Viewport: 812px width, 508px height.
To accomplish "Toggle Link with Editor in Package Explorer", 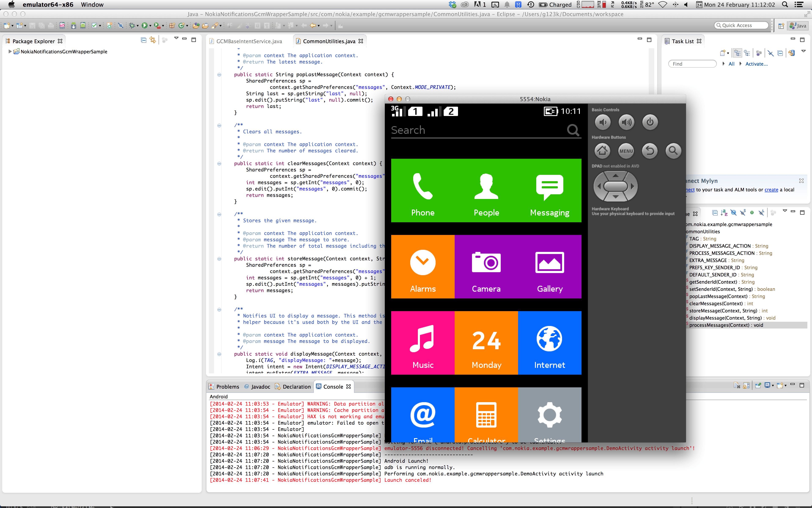I will (x=153, y=40).
